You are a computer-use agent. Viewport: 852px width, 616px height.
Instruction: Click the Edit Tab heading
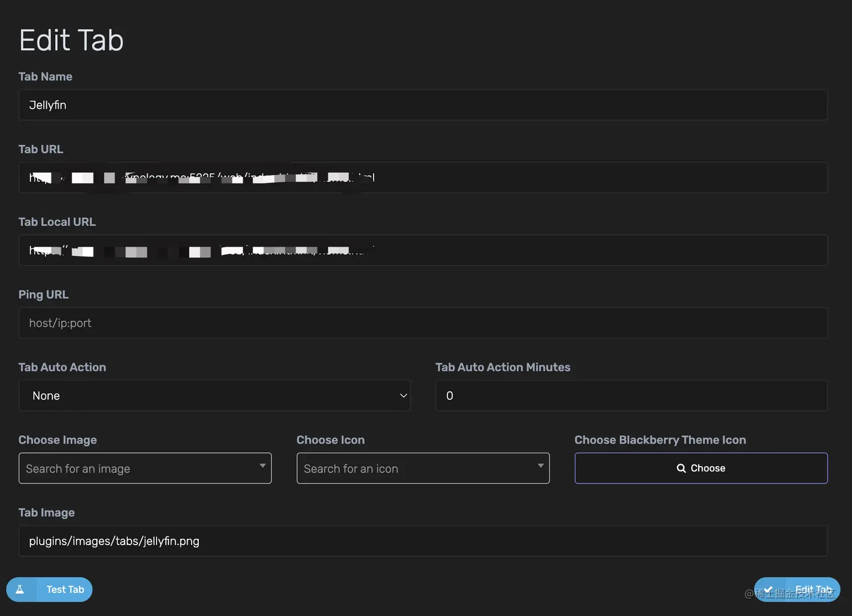[x=71, y=40]
